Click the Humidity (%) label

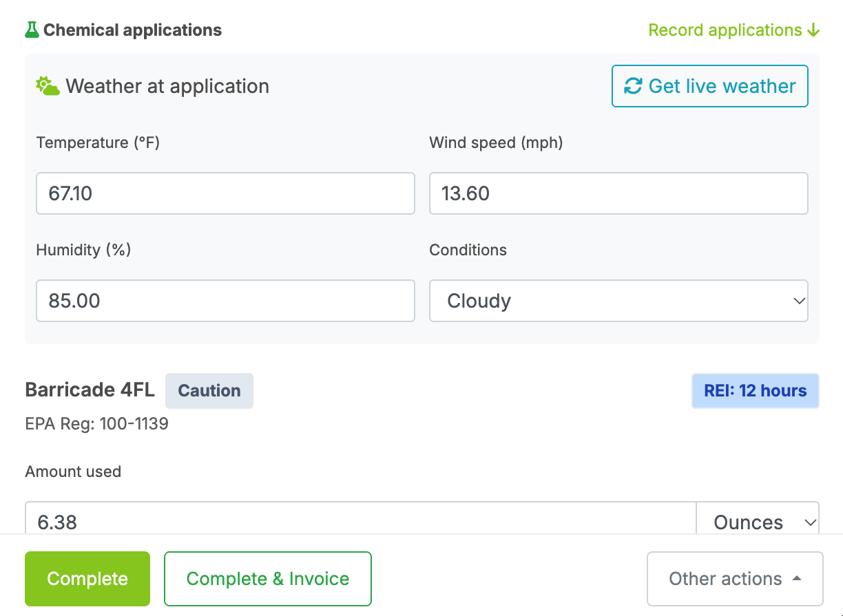[x=84, y=250]
